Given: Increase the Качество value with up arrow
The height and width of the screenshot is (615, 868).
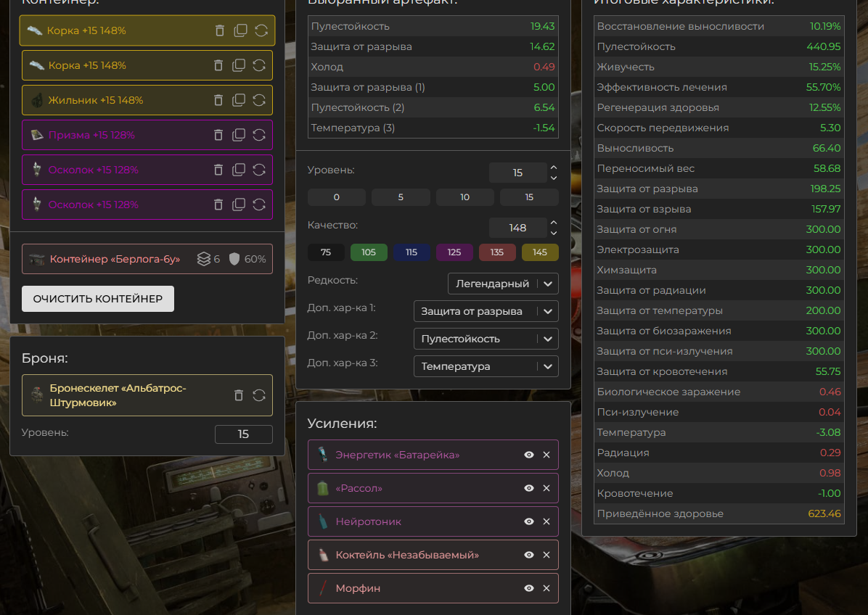Looking at the screenshot, I should coord(554,223).
